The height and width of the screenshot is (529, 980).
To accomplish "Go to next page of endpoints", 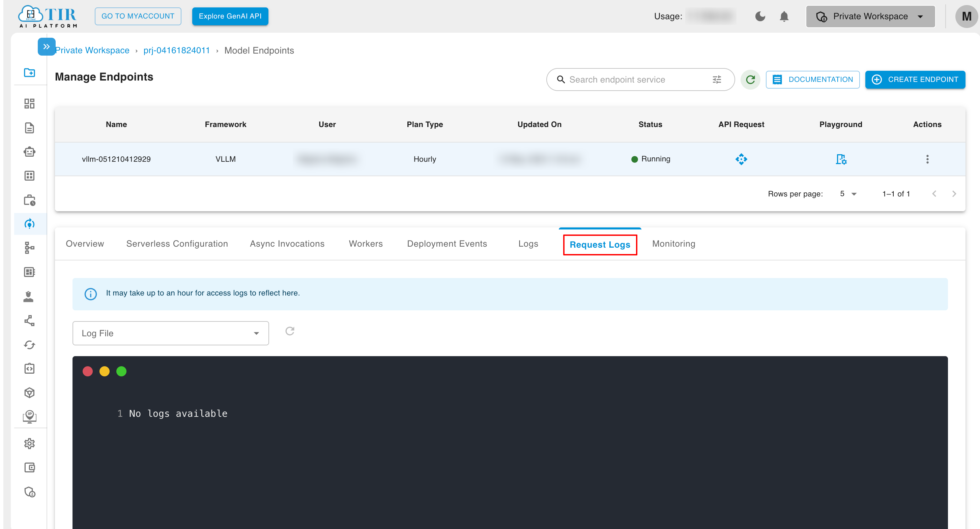I will [x=954, y=194].
